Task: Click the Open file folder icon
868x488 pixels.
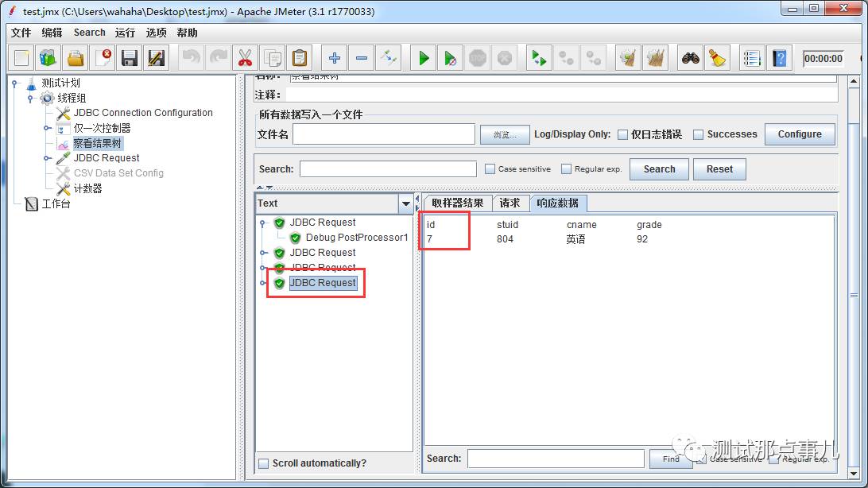Action: coord(76,58)
